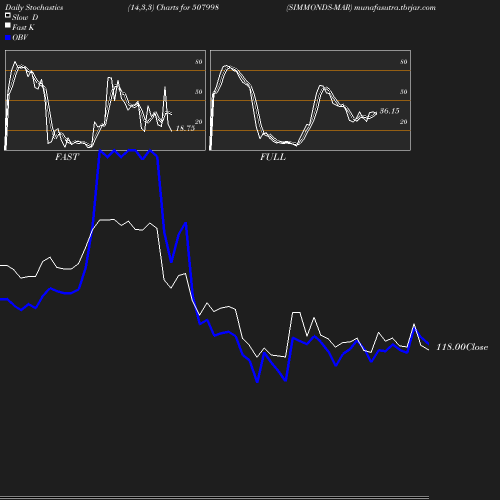This screenshot has width=500, height=500.
Task: Click the '(SIMMONDS-MAR) munafasutra.tbrjar.com' text
Action: pyautogui.click(x=361, y=7)
